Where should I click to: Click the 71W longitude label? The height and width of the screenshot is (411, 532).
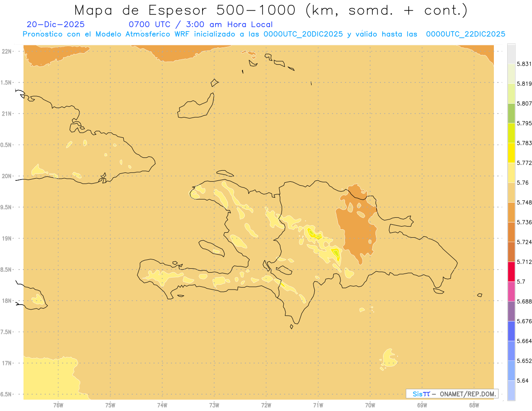(318, 405)
